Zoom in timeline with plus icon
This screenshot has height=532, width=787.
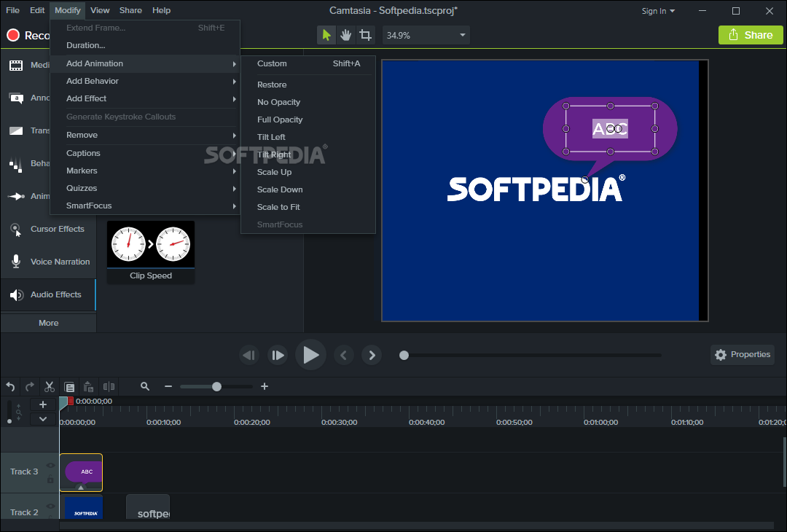click(x=265, y=386)
